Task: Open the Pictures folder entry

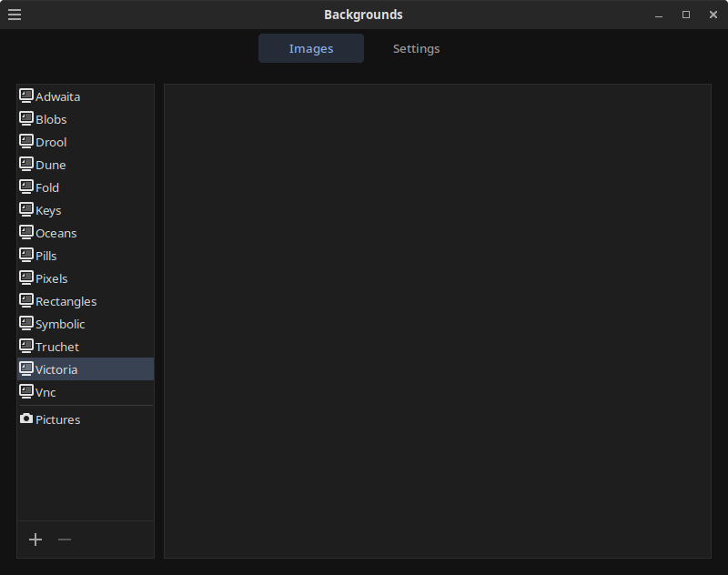Action: click(x=86, y=419)
